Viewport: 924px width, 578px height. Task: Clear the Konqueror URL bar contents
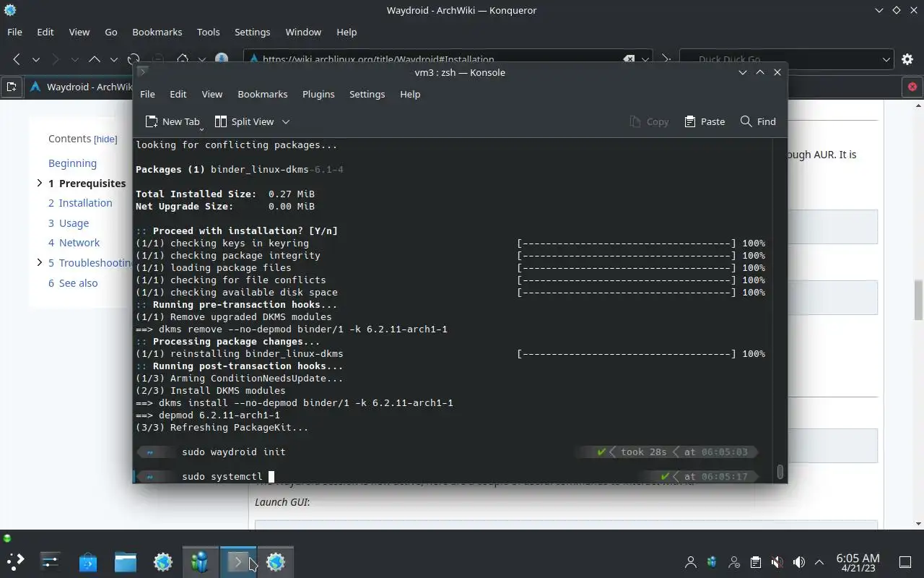[x=629, y=59]
